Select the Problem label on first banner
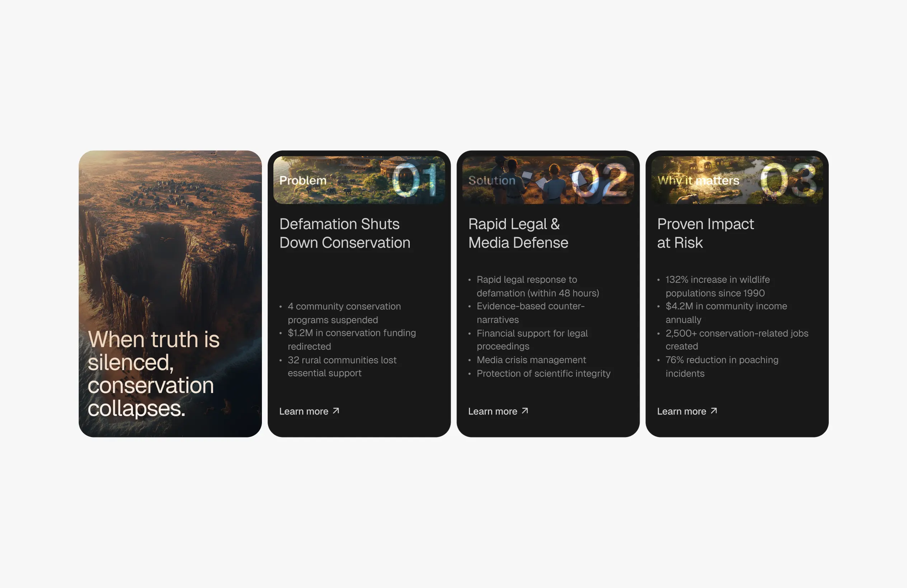 point(303,180)
